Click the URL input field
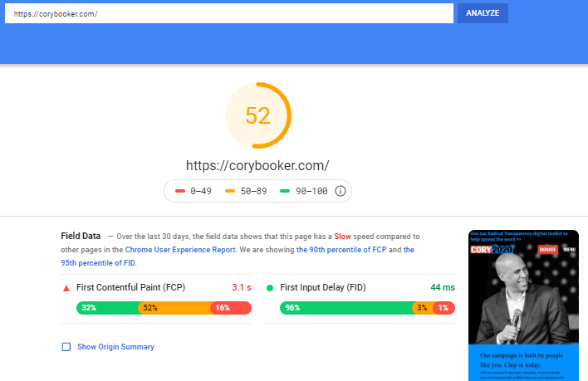588x381 pixels. (229, 13)
